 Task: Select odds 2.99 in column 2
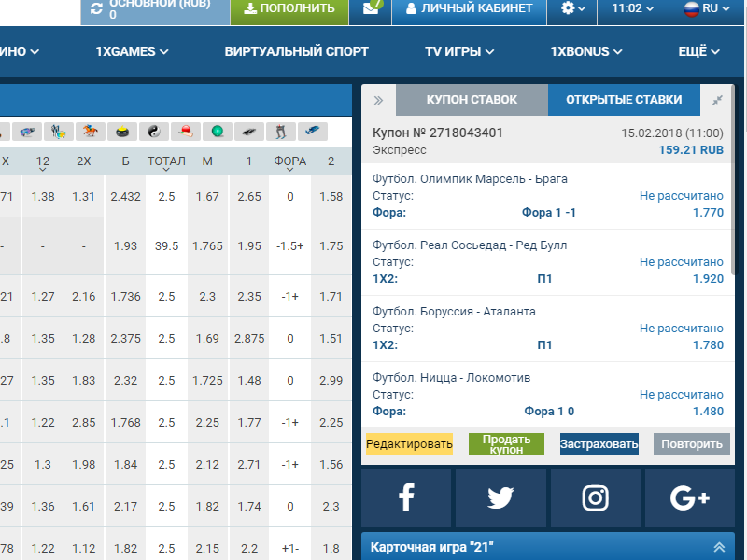[x=331, y=381]
